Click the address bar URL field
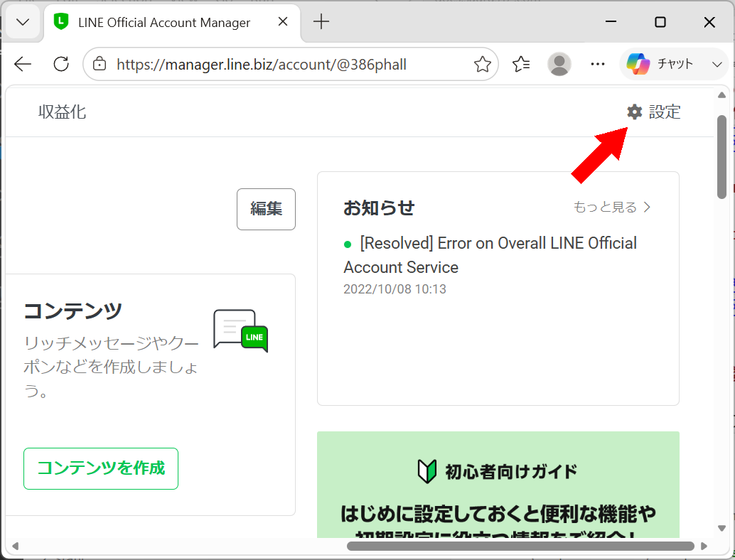The height and width of the screenshot is (560, 735). tap(291, 64)
